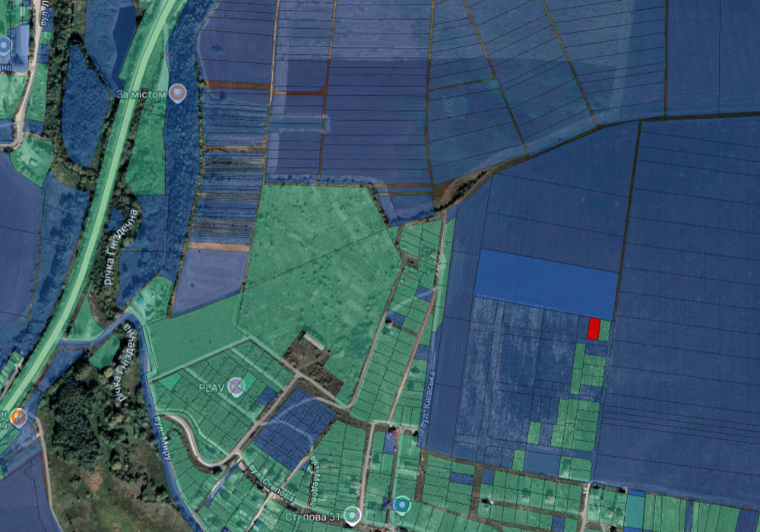Image resolution: width=760 pixels, height=532 pixels.
Task: Select the PLAV place marker icon
Action: pos(237,386)
